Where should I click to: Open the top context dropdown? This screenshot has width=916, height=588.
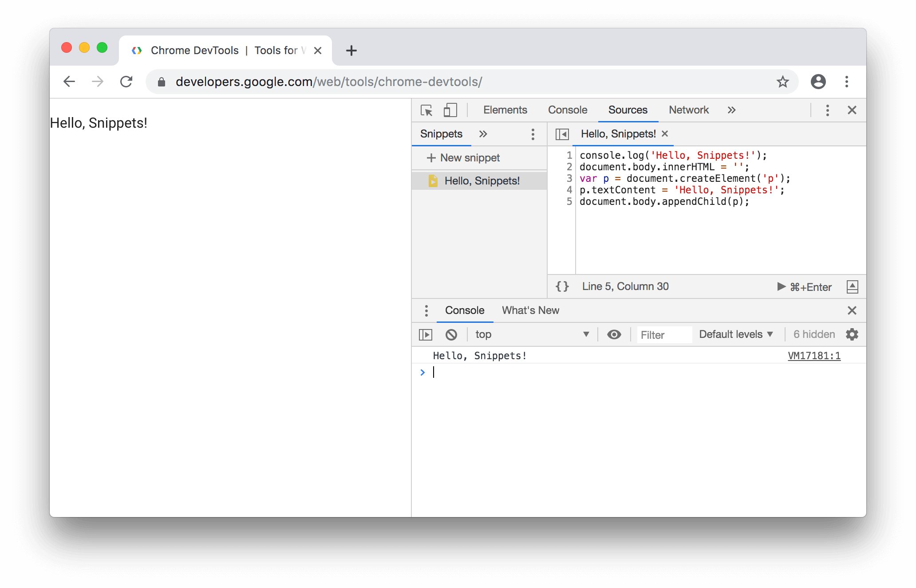click(x=532, y=334)
